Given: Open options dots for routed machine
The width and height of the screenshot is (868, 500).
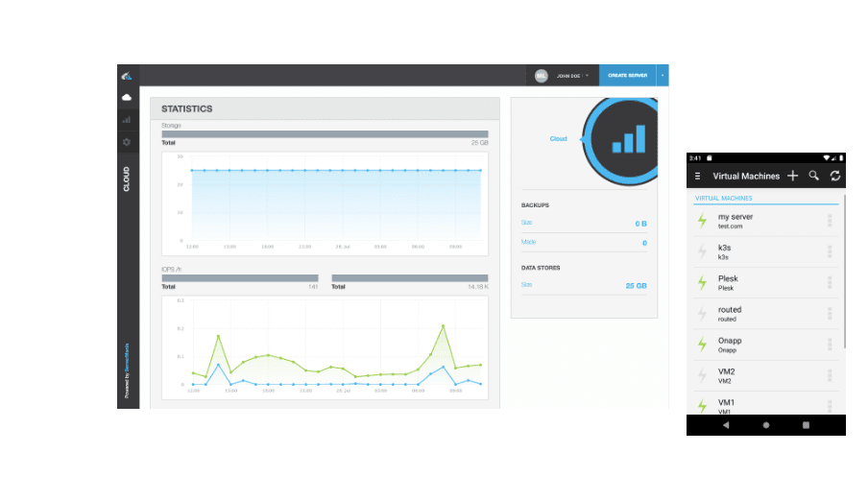Looking at the screenshot, I should click(830, 314).
